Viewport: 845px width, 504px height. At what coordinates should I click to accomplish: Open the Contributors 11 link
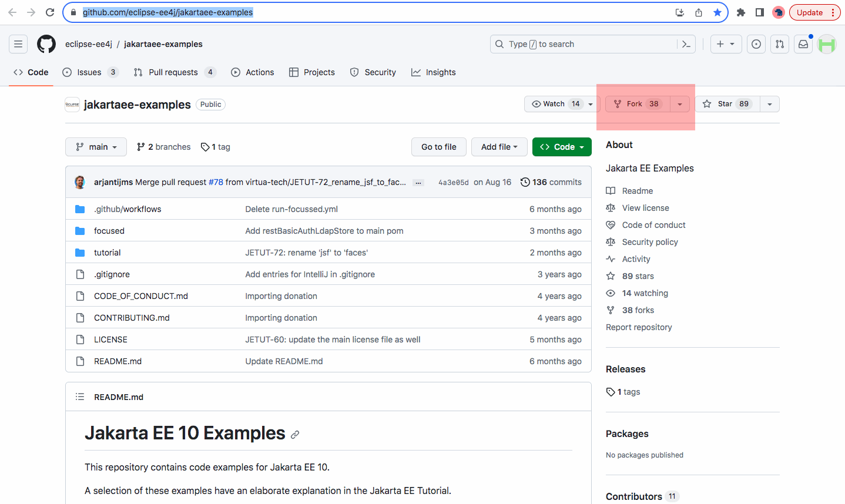[x=642, y=496]
